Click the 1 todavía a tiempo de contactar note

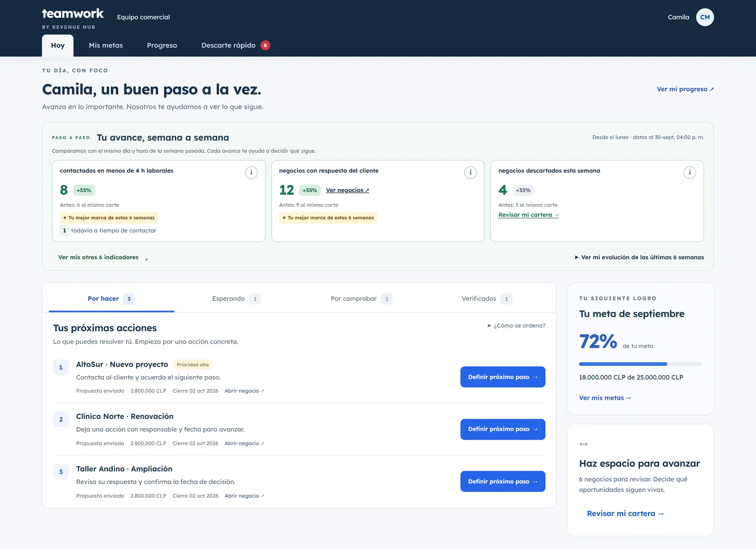[108, 230]
